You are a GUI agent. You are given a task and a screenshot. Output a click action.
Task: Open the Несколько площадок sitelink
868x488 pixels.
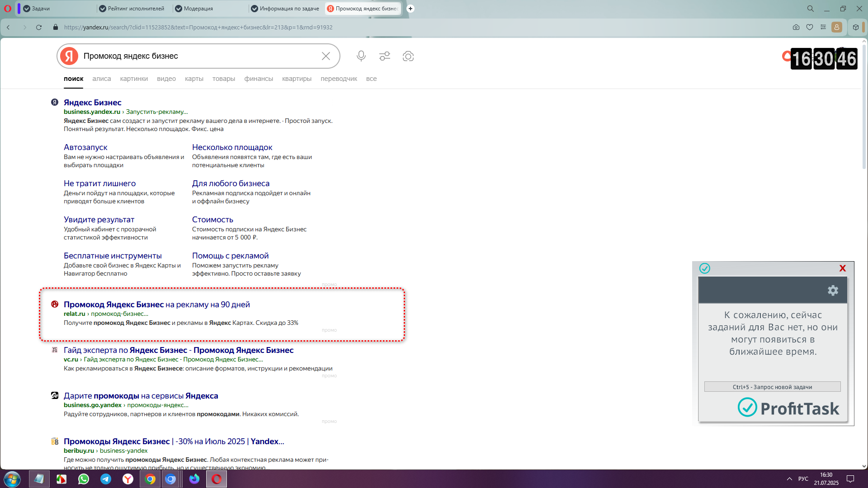(232, 147)
